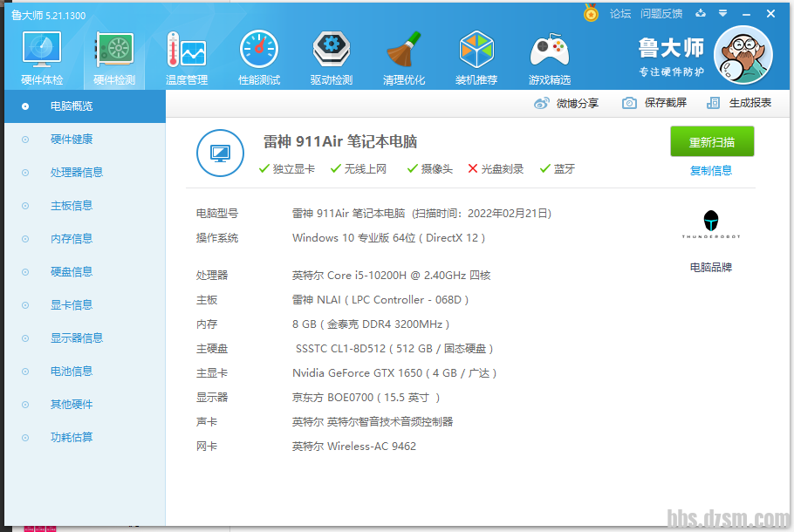Select 硬件健康 in the sidebar

coord(72,140)
